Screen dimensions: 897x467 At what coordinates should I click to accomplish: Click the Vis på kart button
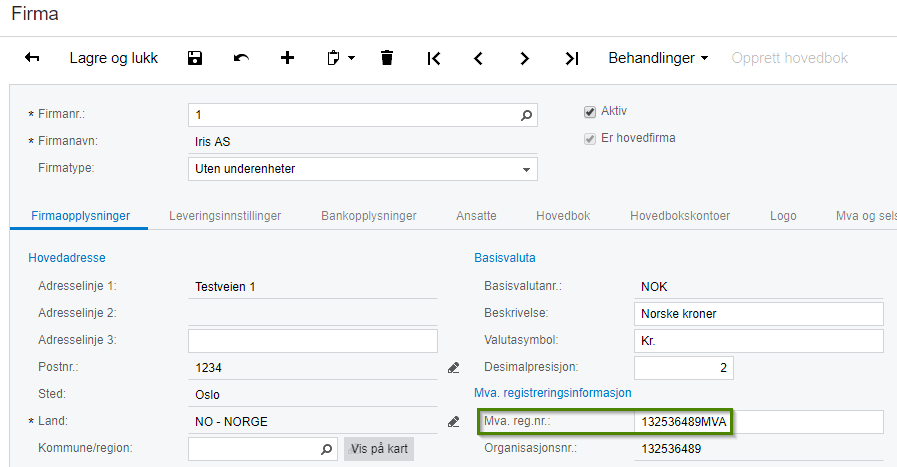point(379,449)
